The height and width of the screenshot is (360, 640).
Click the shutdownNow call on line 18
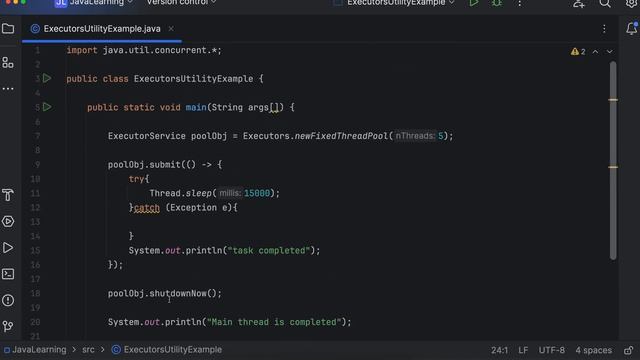pyautogui.click(x=178, y=293)
